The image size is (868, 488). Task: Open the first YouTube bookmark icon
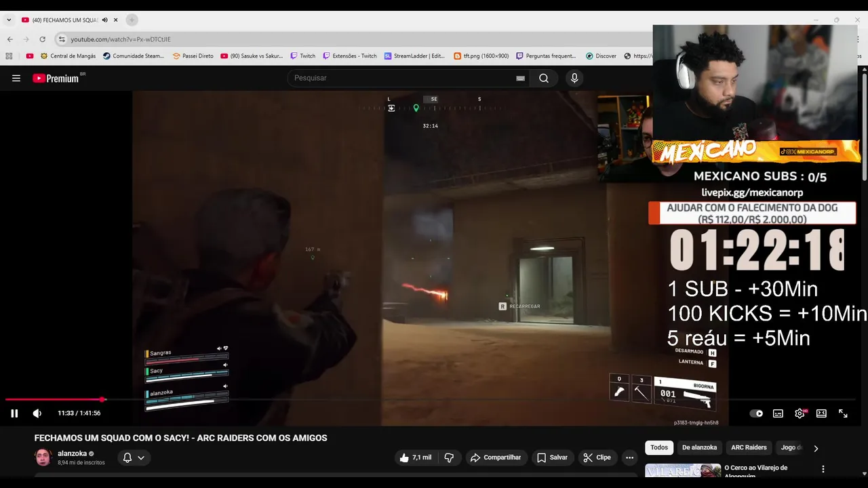(x=30, y=56)
